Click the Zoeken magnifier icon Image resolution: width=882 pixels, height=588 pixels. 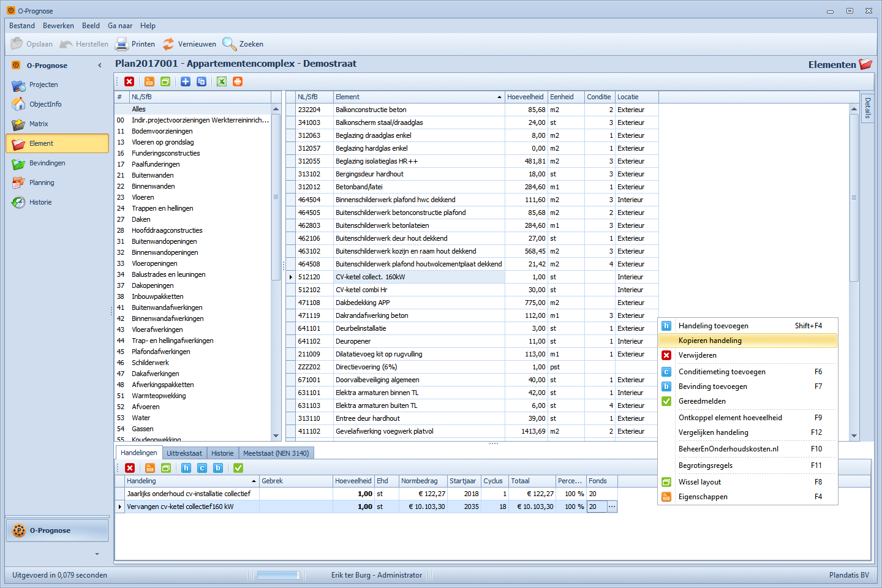pyautogui.click(x=229, y=44)
